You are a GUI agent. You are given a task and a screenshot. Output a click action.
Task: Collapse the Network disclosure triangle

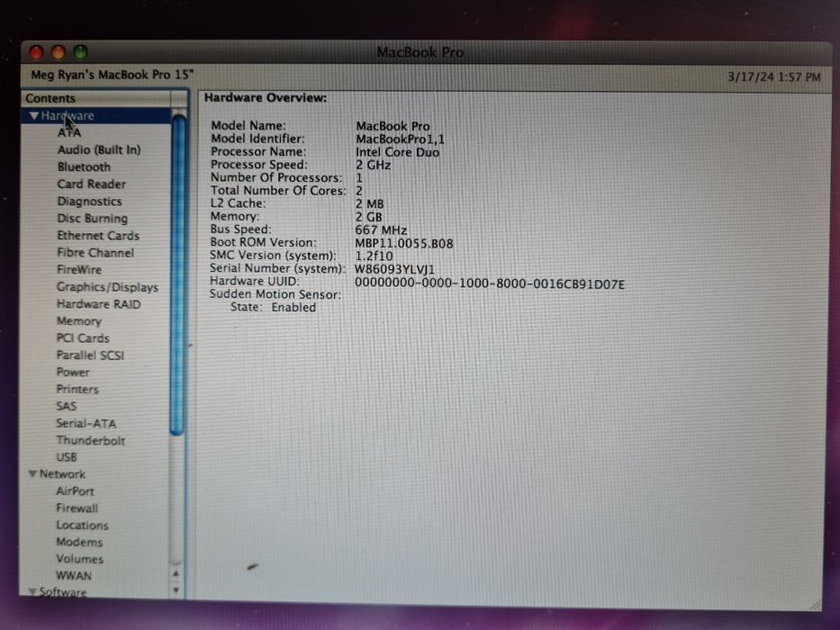pos(32,473)
